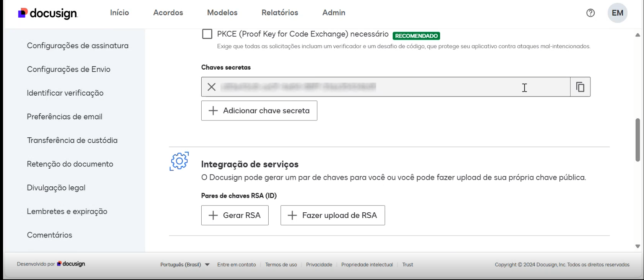The height and width of the screenshot is (280, 644).
Task: Select Preferências de email in sidebar
Action: point(65,117)
